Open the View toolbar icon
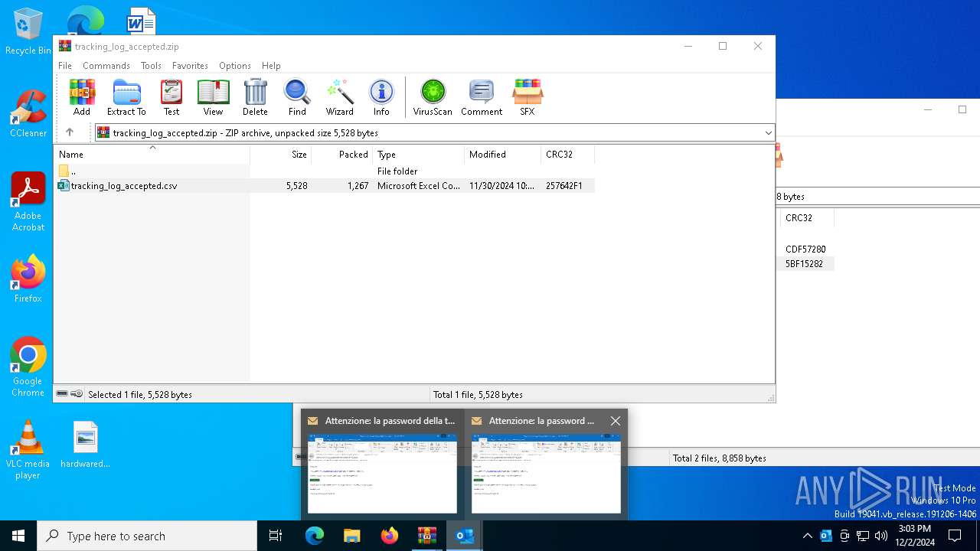980x551 pixels. coord(213,97)
